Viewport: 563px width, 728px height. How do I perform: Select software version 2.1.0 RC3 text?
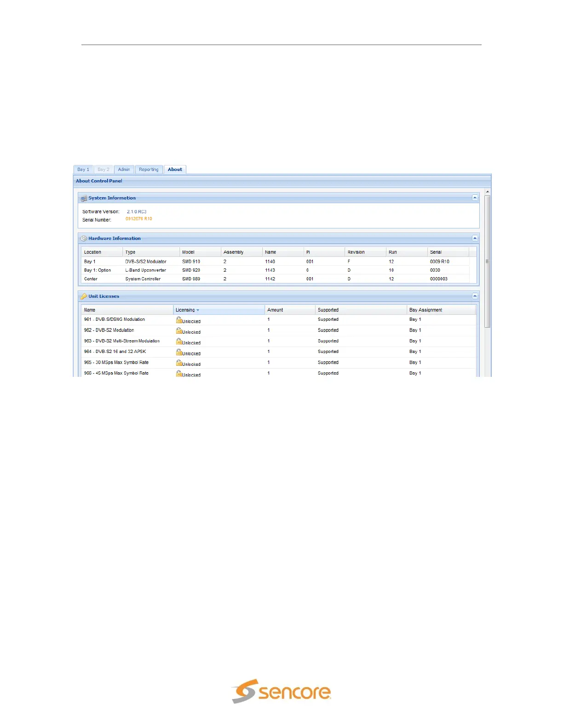pyautogui.click(x=137, y=212)
